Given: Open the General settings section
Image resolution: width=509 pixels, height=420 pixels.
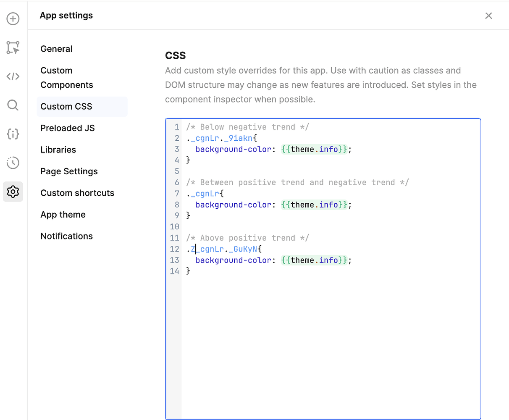Looking at the screenshot, I should [x=56, y=49].
